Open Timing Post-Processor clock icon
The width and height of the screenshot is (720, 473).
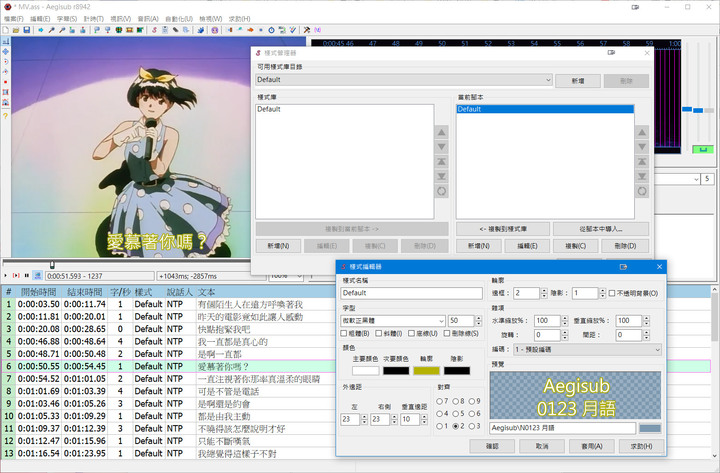tap(271, 30)
